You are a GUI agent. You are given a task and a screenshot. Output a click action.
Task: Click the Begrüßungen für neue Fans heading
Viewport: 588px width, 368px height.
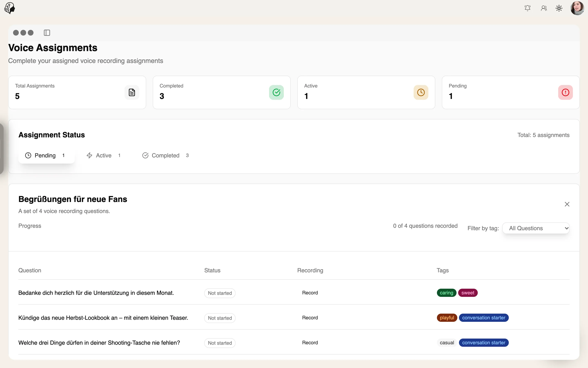click(x=73, y=199)
